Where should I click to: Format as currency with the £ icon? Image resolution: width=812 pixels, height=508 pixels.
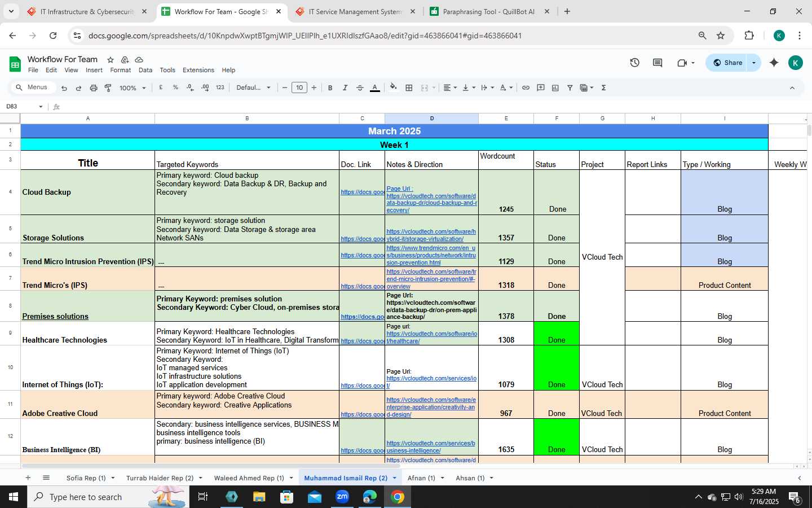click(161, 87)
